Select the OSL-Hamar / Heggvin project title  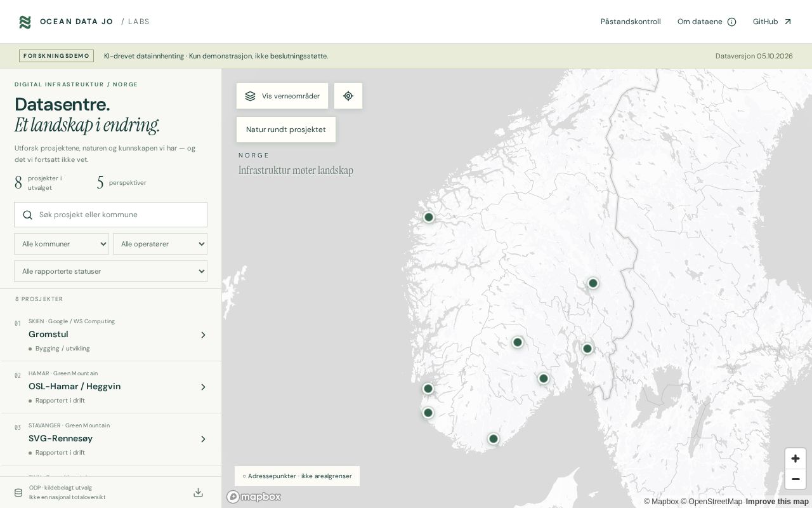point(74,387)
